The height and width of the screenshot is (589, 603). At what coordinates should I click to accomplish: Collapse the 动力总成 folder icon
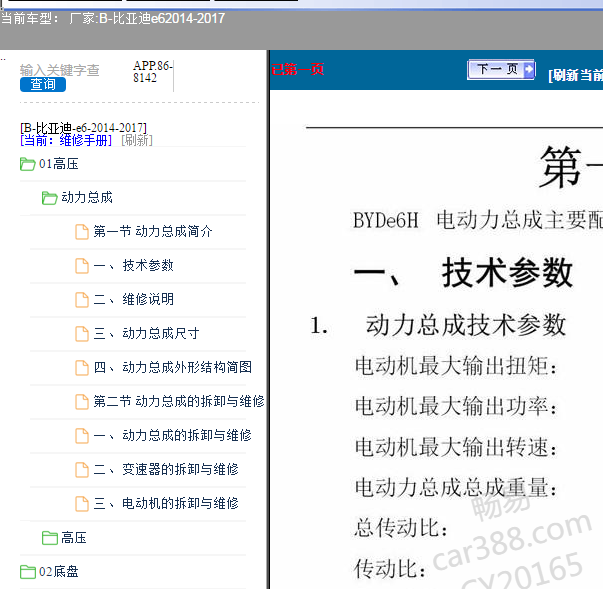click(x=49, y=198)
